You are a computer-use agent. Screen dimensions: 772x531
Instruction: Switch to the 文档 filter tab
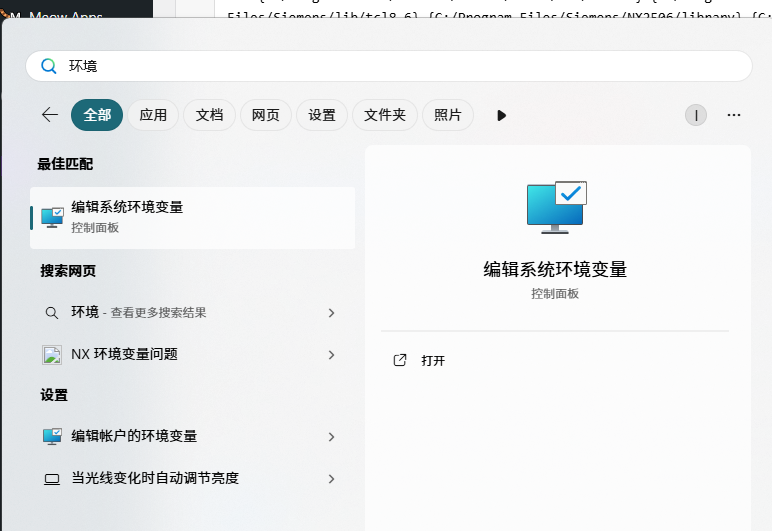[x=209, y=115]
